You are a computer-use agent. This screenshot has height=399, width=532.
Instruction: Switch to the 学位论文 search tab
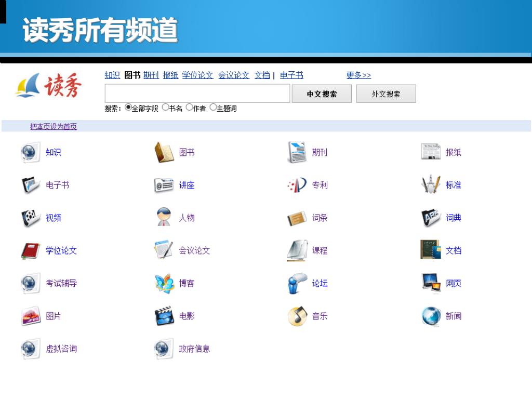198,75
